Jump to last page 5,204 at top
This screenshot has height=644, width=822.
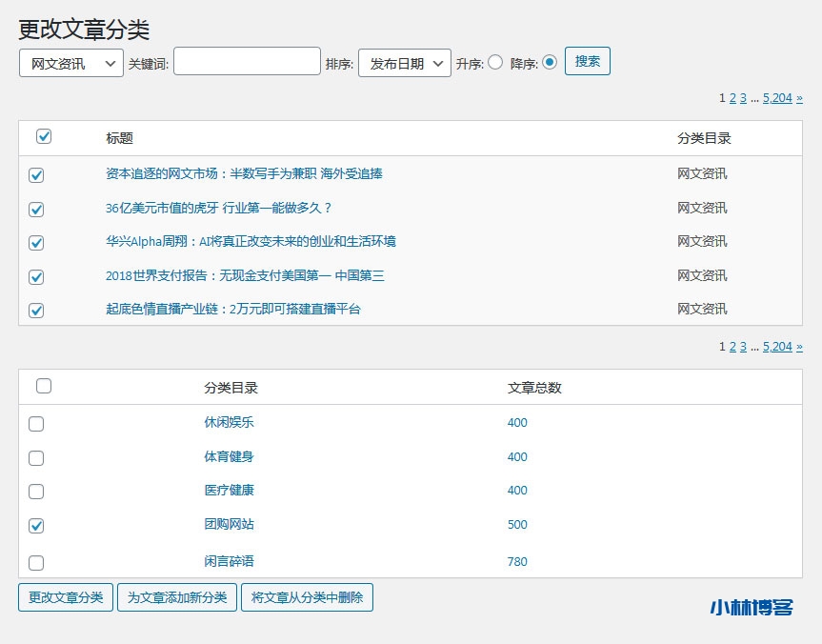(777, 97)
